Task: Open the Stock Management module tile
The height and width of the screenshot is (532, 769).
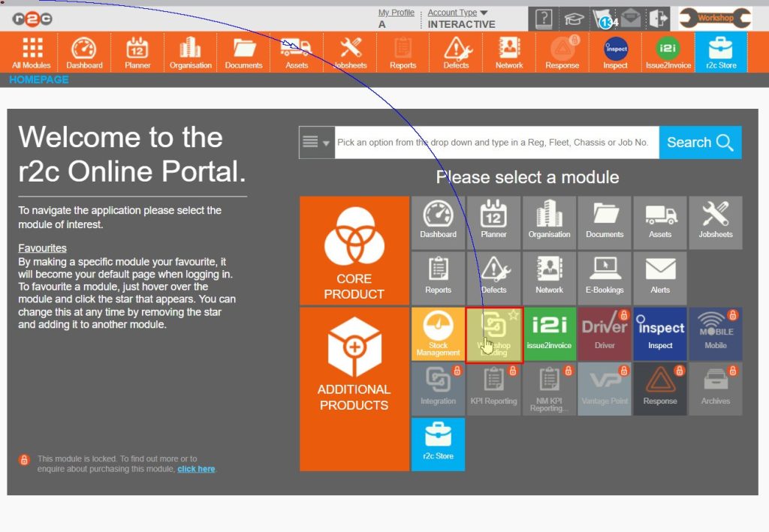Action: [438, 335]
